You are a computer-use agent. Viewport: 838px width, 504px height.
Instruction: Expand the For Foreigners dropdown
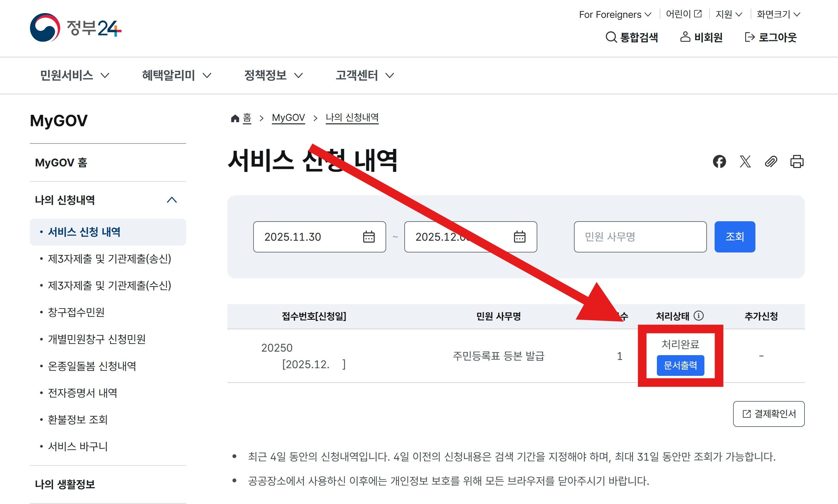pyautogui.click(x=615, y=14)
